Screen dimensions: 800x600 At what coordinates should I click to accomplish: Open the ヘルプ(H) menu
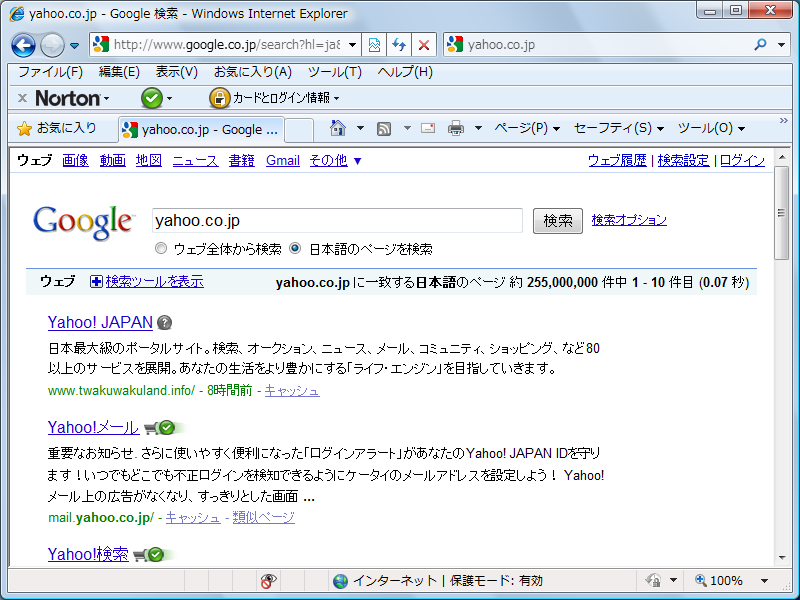tap(405, 72)
